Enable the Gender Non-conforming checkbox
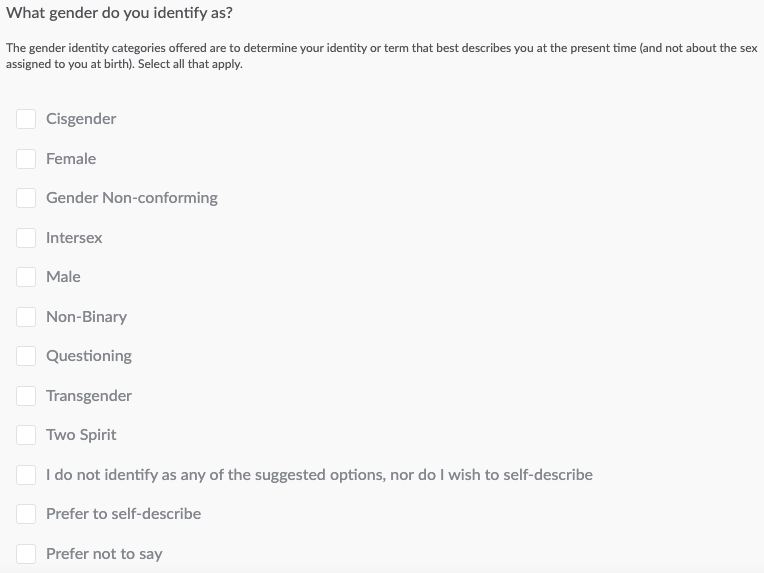The width and height of the screenshot is (764, 573). pyautogui.click(x=26, y=198)
